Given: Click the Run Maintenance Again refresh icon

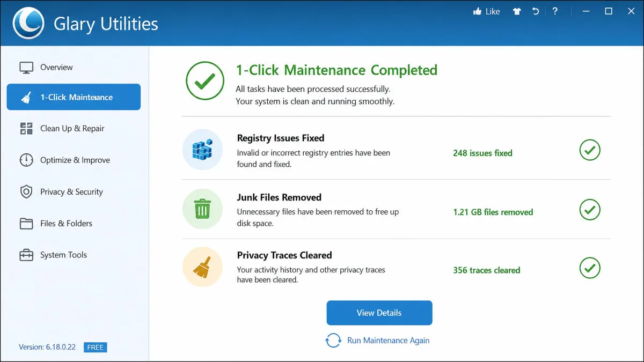Looking at the screenshot, I should (333, 341).
